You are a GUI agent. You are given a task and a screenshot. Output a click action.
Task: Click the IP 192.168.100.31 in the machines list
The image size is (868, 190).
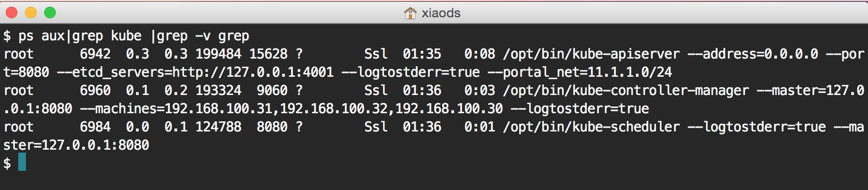point(218,109)
